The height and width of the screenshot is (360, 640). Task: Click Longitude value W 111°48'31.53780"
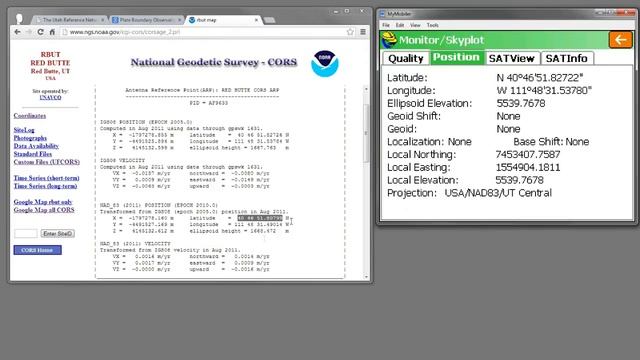click(x=544, y=90)
